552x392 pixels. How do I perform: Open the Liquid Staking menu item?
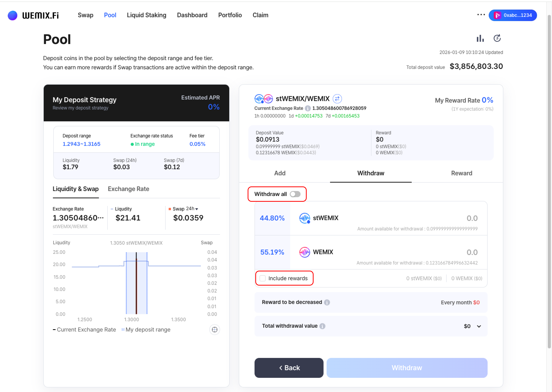(146, 15)
